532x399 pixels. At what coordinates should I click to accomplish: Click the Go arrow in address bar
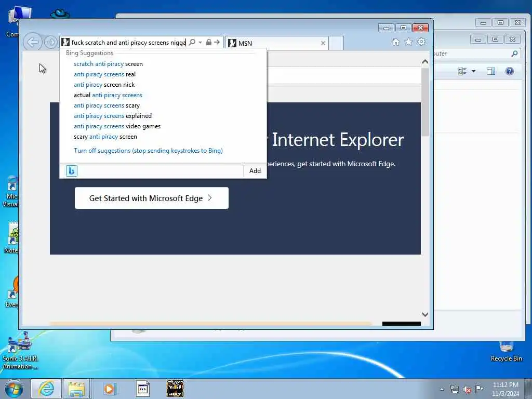(217, 43)
